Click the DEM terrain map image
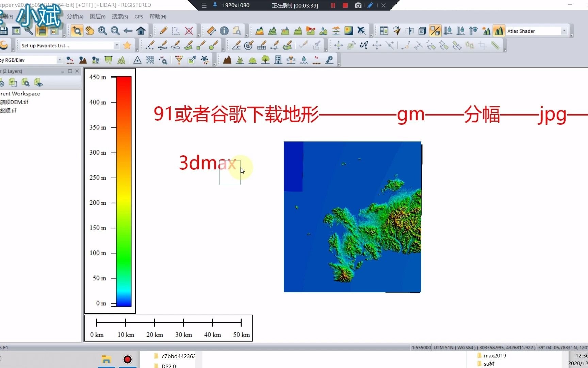 click(353, 217)
